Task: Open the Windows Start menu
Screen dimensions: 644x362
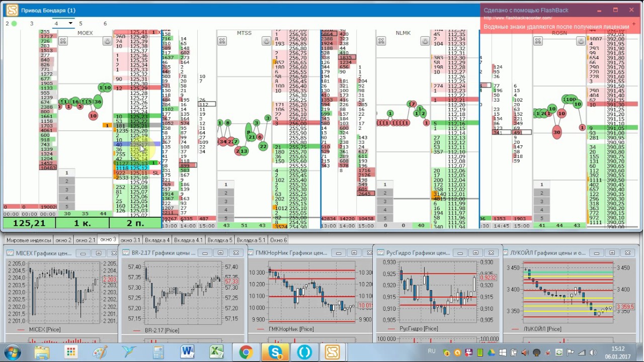Action: (13, 352)
